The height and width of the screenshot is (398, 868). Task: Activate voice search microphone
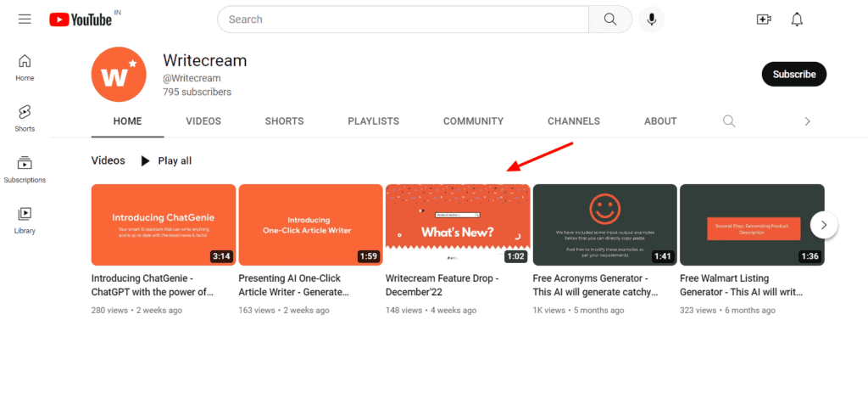(x=652, y=19)
